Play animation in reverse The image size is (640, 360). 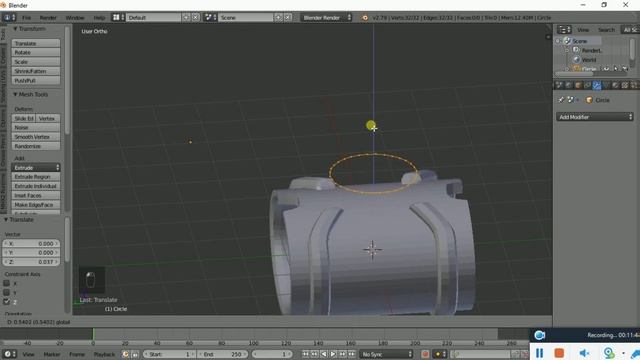pyautogui.click(x=324, y=354)
